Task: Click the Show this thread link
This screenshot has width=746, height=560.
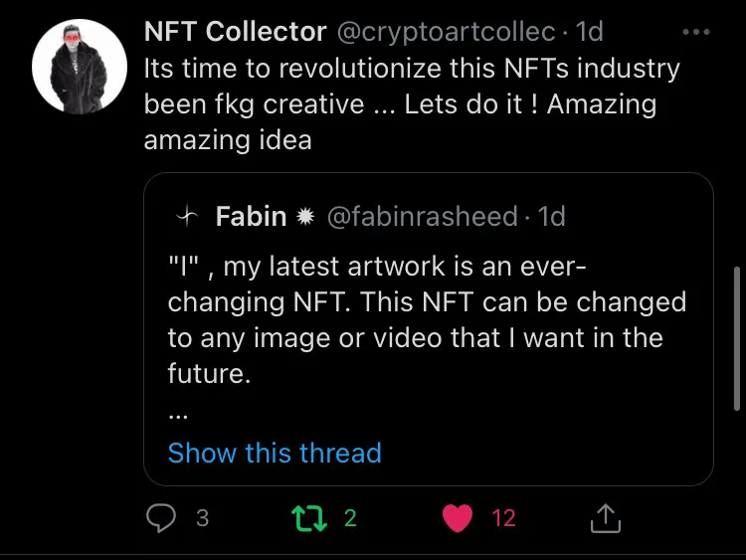Action: tap(275, 453)
